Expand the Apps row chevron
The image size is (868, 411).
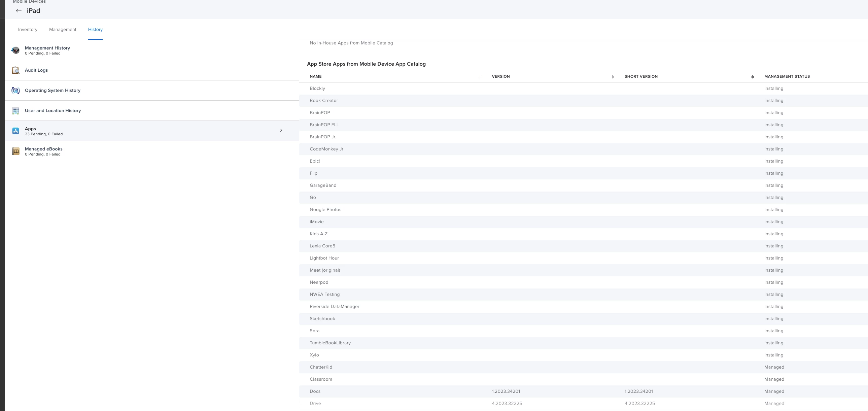pyautogui.click(x=281, y=130)
